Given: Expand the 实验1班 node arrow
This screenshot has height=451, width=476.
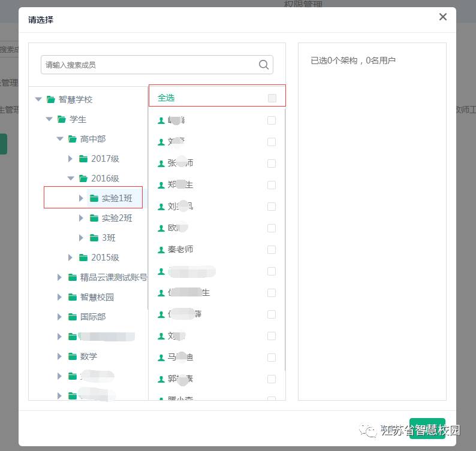Looking at the screenshot, I should pos(81,198).
